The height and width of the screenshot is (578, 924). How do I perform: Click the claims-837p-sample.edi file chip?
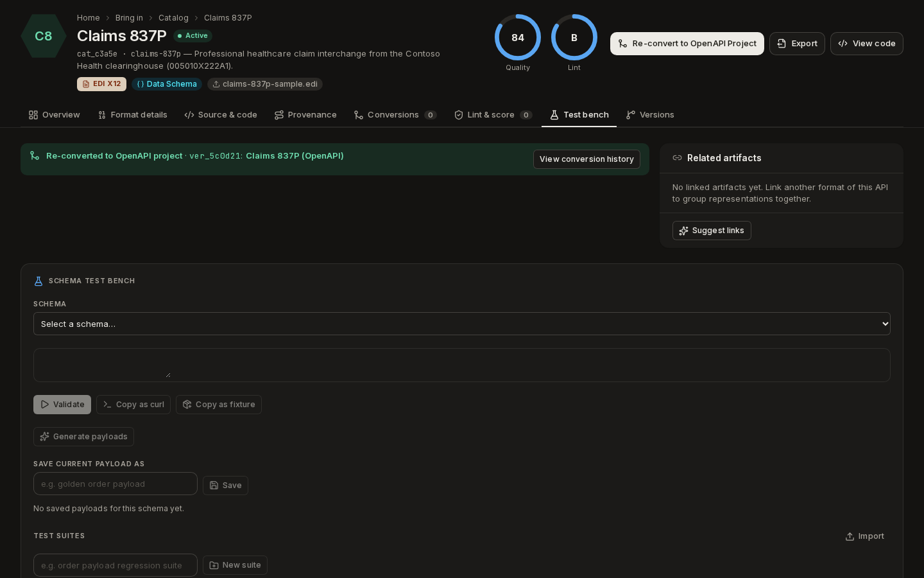point(265,84)
